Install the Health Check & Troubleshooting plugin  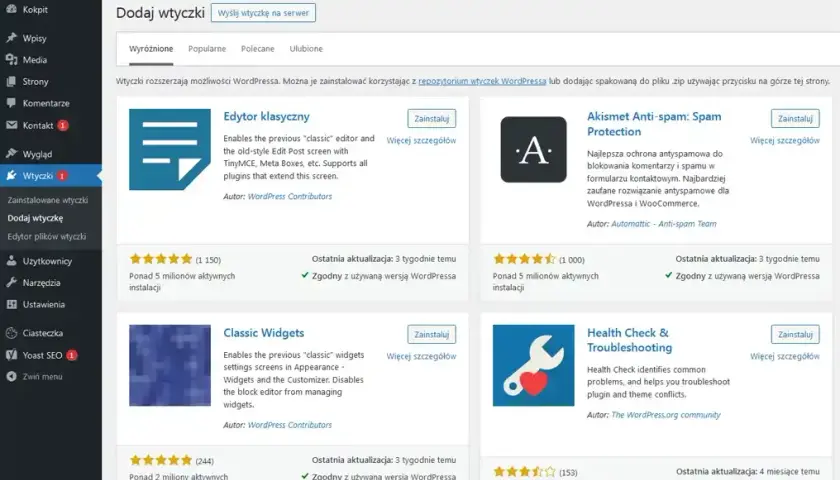click(x=795, y=334)
